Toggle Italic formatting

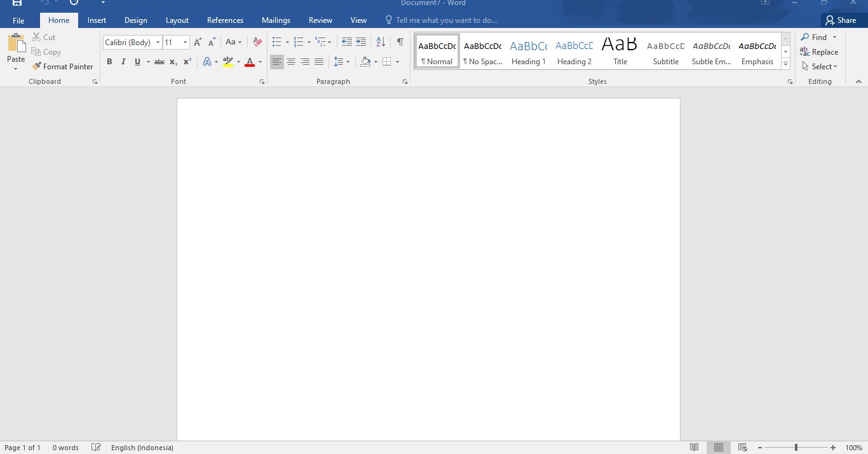(123, 62)
